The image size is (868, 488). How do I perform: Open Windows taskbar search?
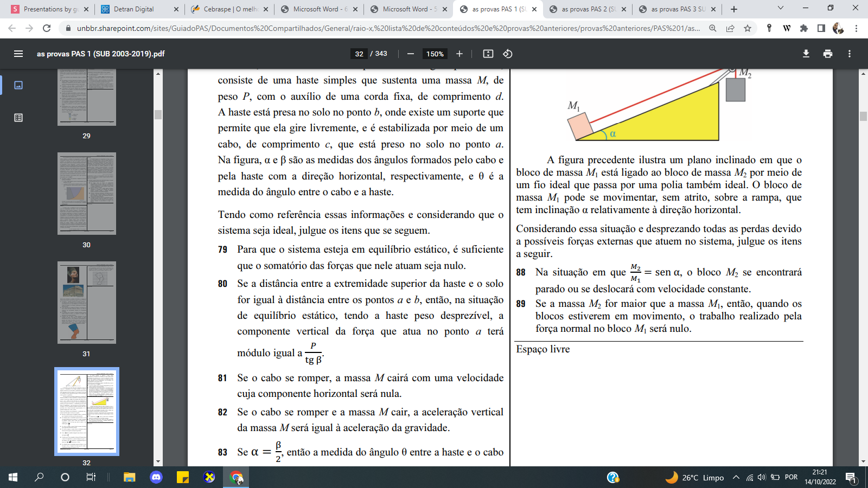coord(39,477)
